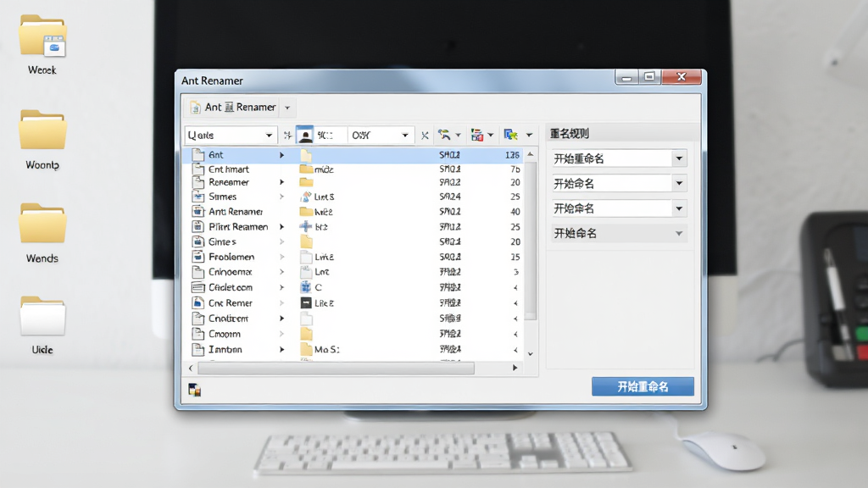The width and height of the screenshot is (868, 488).
Task: Click the red and green list icon
Action: pos(476,135)
